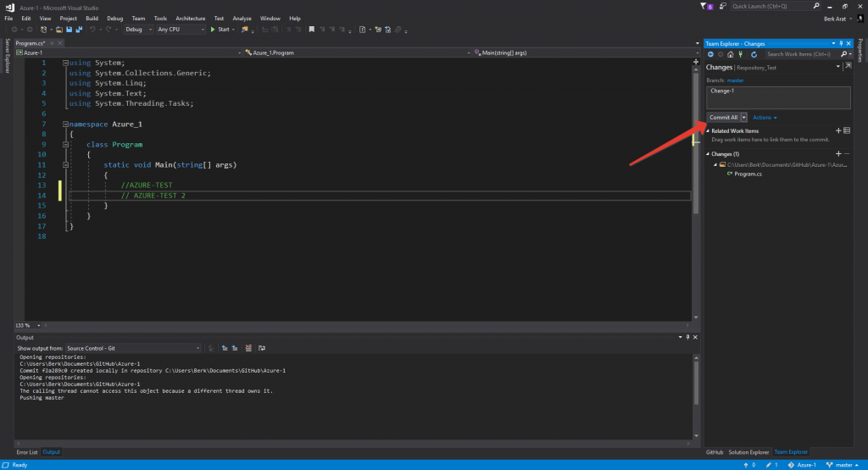This screenshot has height=470, width=868.
Task: Toggle auto-hide pin on Output panel
Action: point(688,337)
